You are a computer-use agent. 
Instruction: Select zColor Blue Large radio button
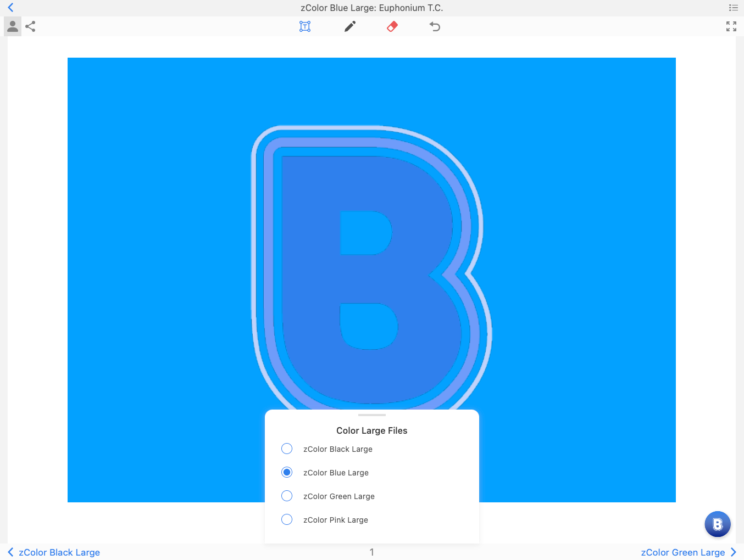(x=287, y=473)
